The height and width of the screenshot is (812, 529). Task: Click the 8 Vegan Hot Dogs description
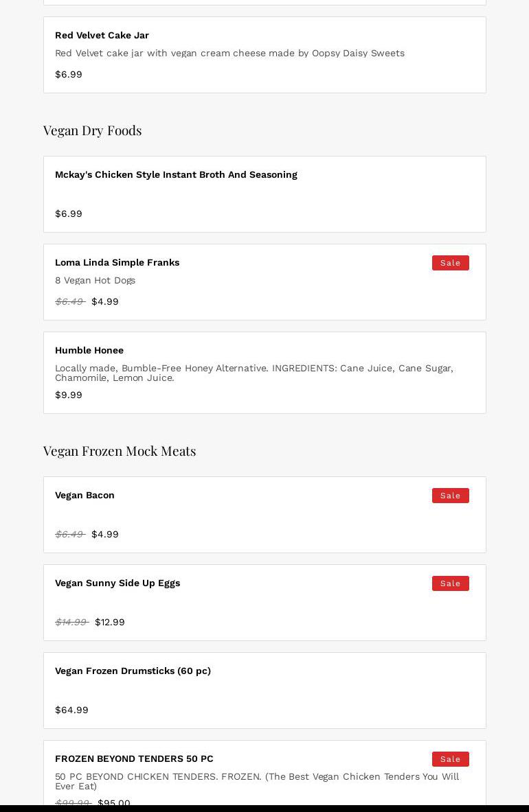coord(95,280)
